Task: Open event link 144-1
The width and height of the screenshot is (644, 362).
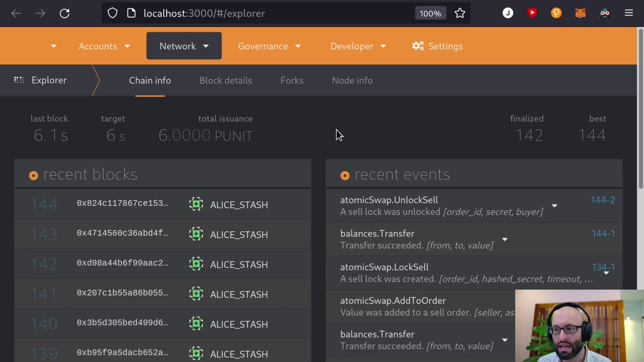Action: pos(603,233)
